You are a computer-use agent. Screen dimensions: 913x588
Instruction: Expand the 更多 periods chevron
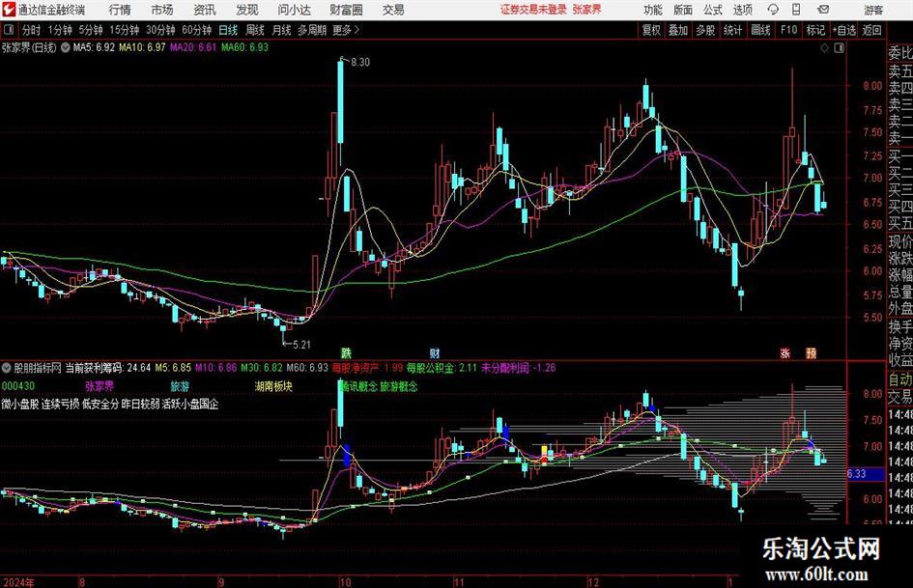[x=347, y=30]
